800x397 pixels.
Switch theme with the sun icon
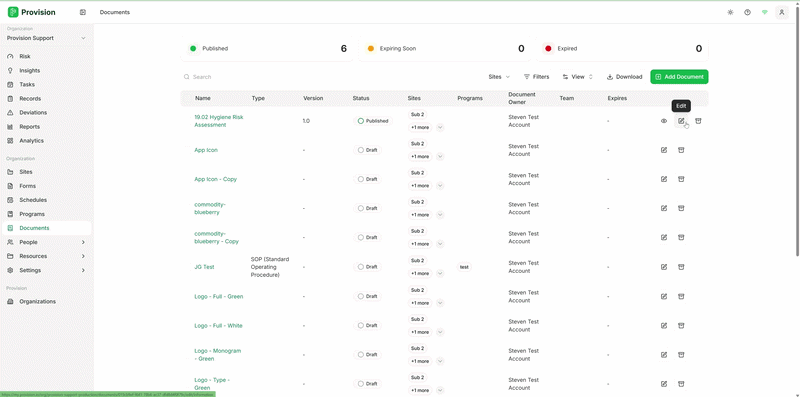point(730,12)
